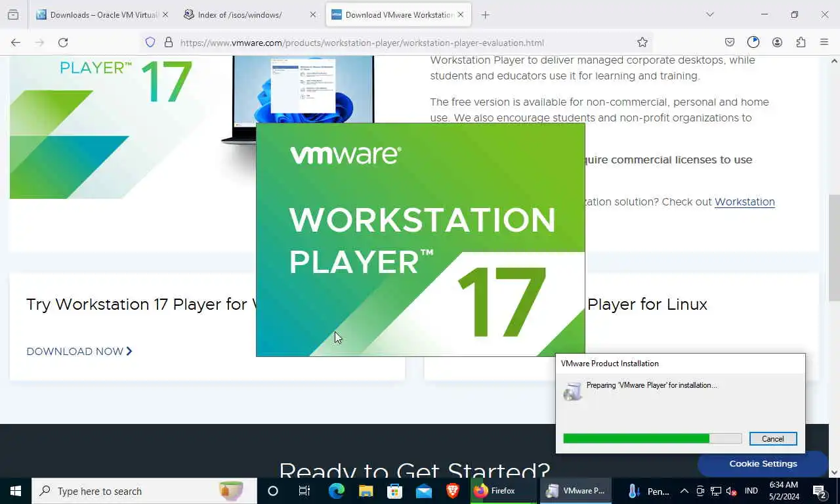Click the muted volume tray icon
Viewport: 840px width, 504px height.
732,491
